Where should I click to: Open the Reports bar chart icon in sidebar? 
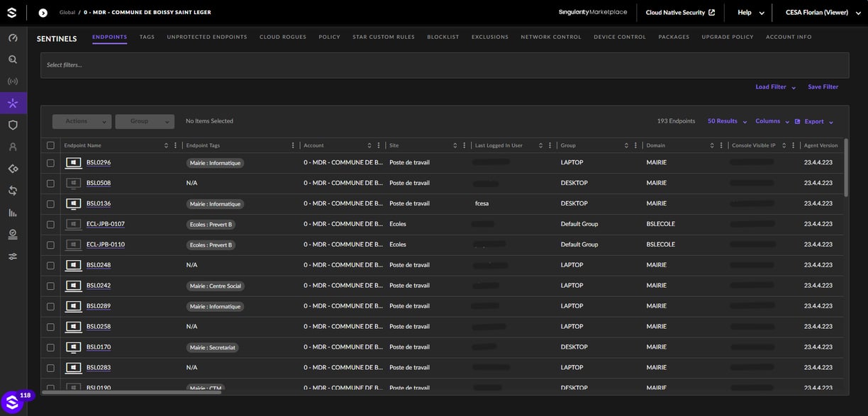[x=13, y=213]
